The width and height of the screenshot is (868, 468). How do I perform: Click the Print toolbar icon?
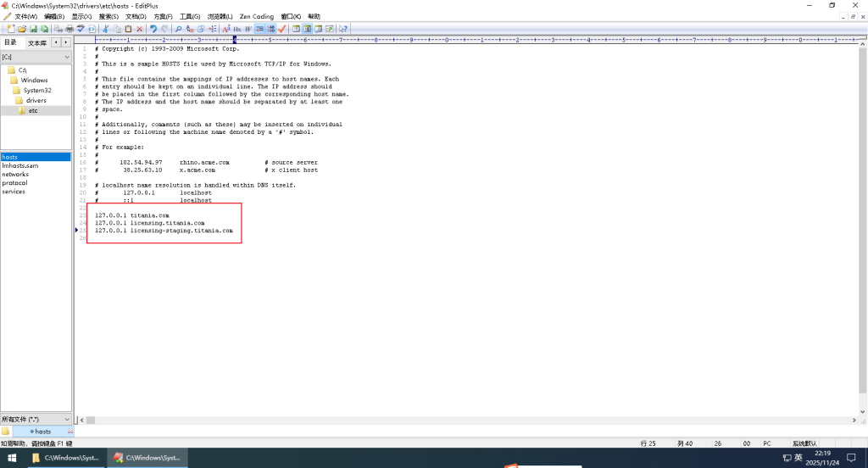pos(69,29)
